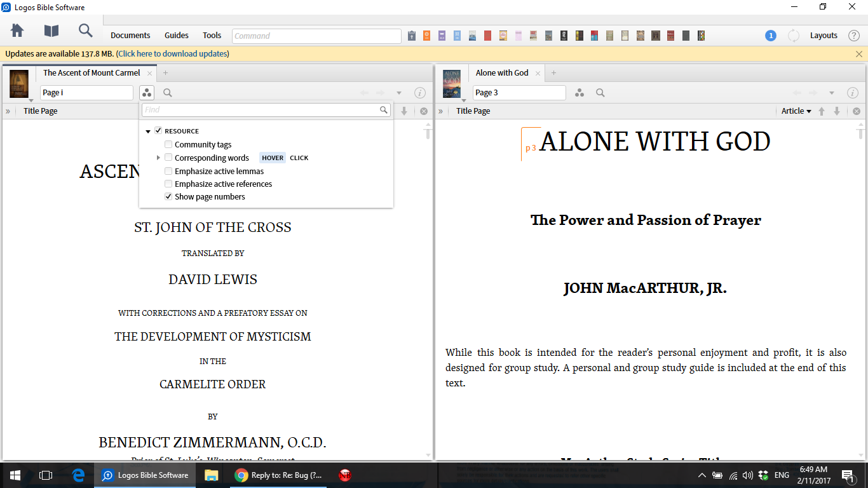This screenshot has height=488, width=868.
Task: Add new tab beside Alone with God
Action: tap(553, 73)
